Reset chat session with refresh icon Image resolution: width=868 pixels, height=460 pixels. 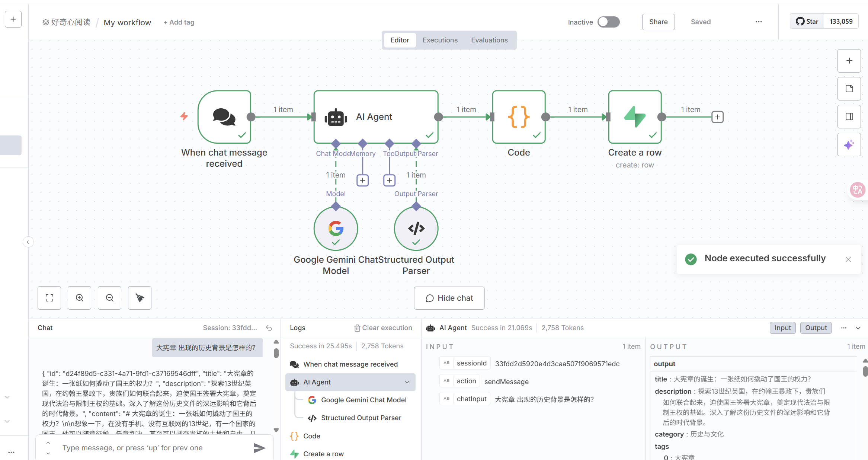point(269,328)
